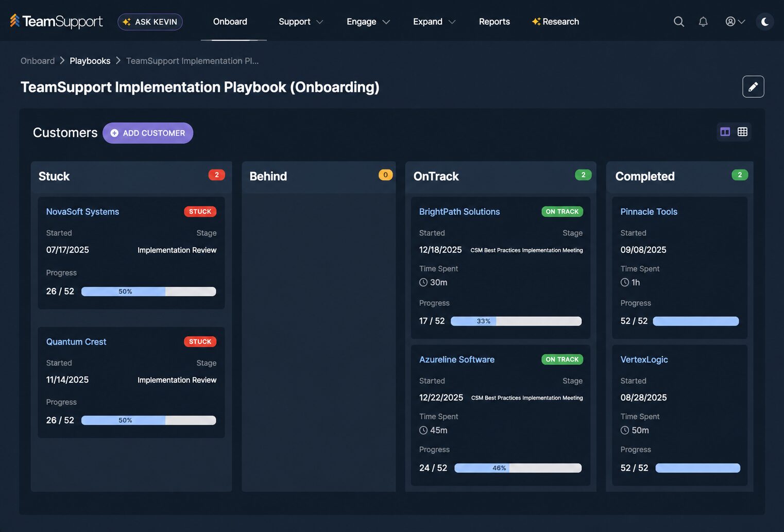
Task: Click Azureline 24 / 52 progress count
Action: [433, 468]
